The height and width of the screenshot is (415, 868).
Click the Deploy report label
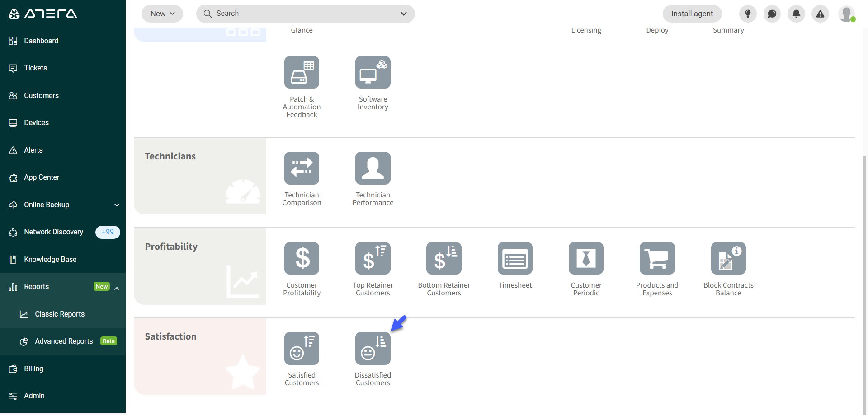pos(657,30)
